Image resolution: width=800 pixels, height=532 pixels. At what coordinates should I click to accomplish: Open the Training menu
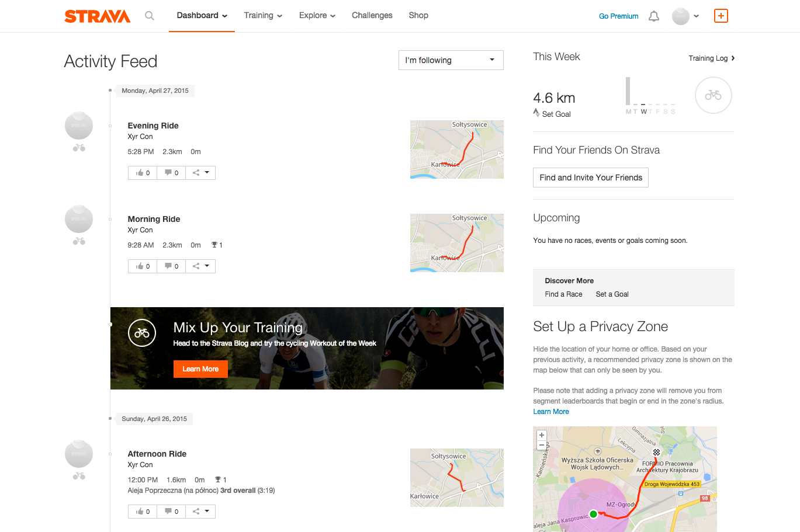pyautogui.click(x=263, y=16)
